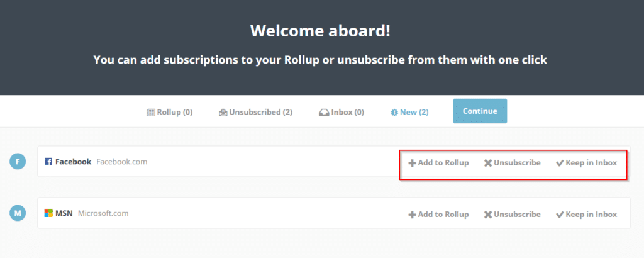The height and width of the screenshot is (258, 644).
Task: Add Facebook to Rollup
Action: [438, 163]
